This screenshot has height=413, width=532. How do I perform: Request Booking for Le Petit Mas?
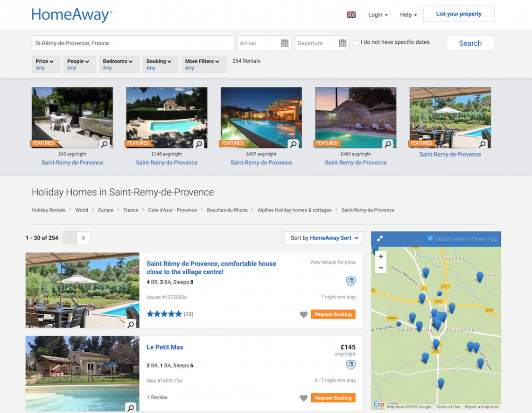click(x=333, y=398)
